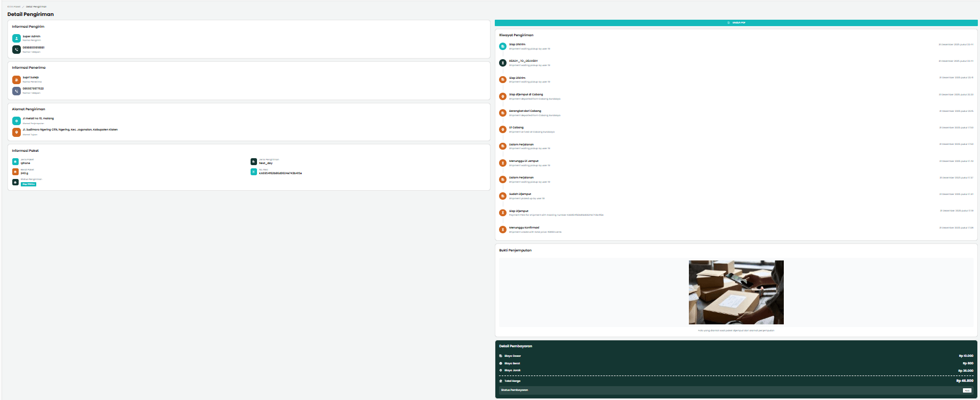
Task: Select the Next_day shipping type value
Action: click(x=266, y=163)
